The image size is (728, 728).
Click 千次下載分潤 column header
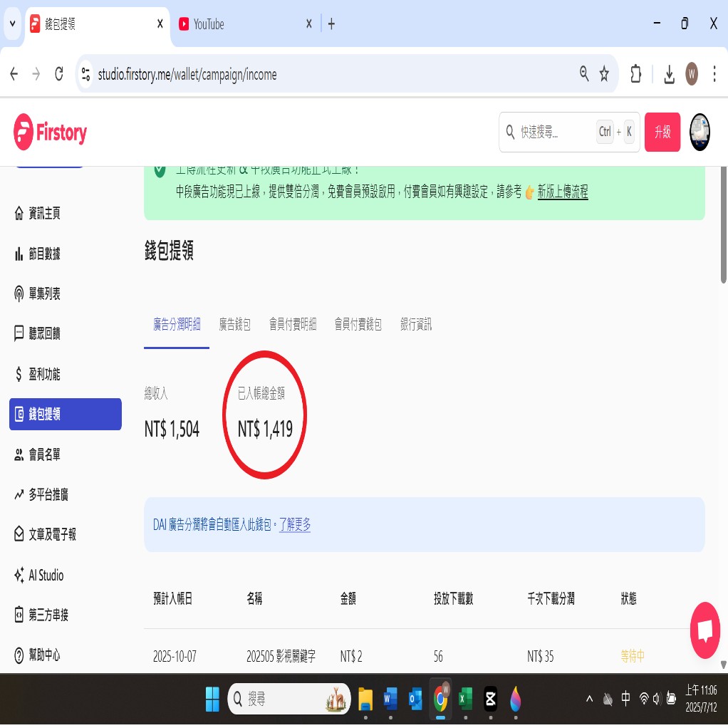pyautogui.click(x=551, y=598)
